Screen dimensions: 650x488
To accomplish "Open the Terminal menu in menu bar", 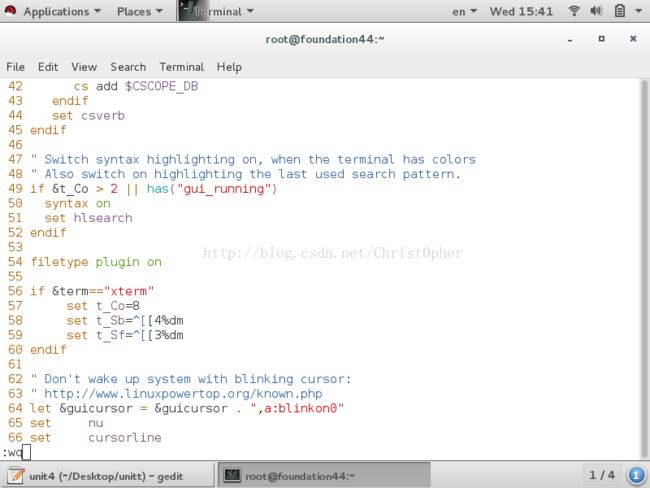I will pyautogui.click(x=182, y=67).
